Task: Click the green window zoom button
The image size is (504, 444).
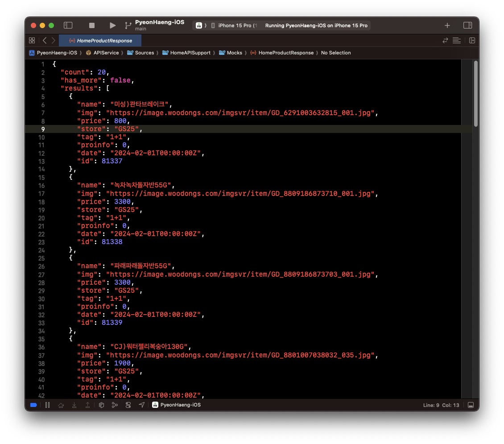Action: 51,25
